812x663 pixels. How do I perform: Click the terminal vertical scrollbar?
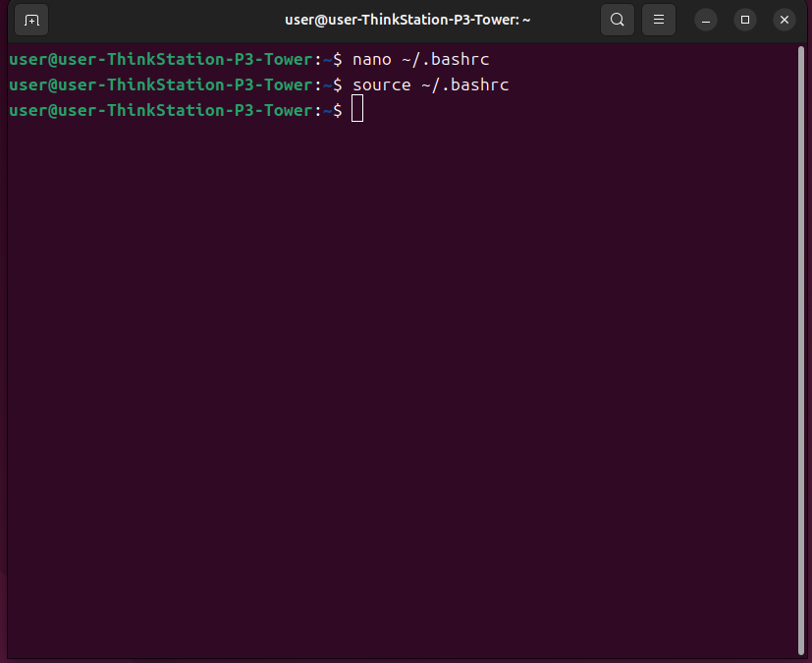pos(801,351)
